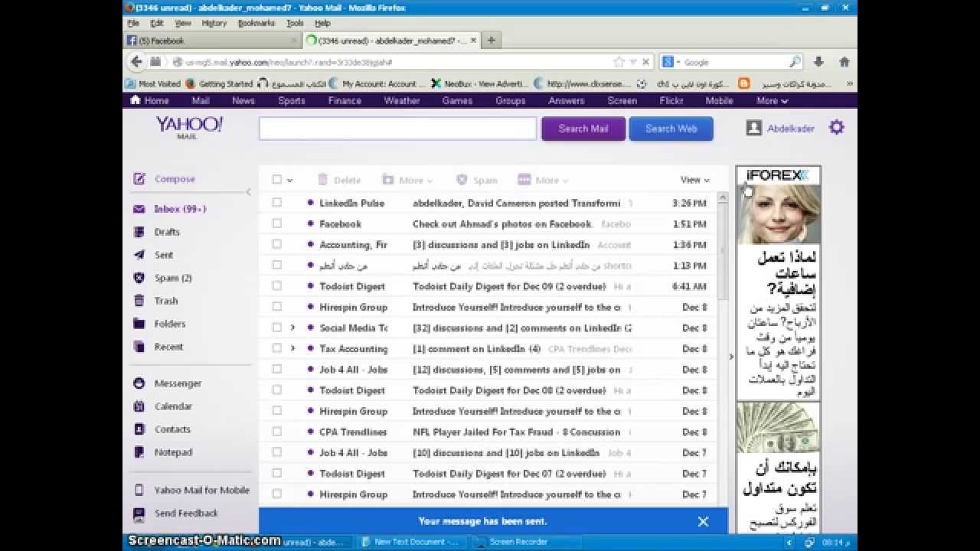This screenshot has width=980, height=551.
Task: Click the iFOREX ad woman image
Action: pyautogui.click(x=778, y=214)
